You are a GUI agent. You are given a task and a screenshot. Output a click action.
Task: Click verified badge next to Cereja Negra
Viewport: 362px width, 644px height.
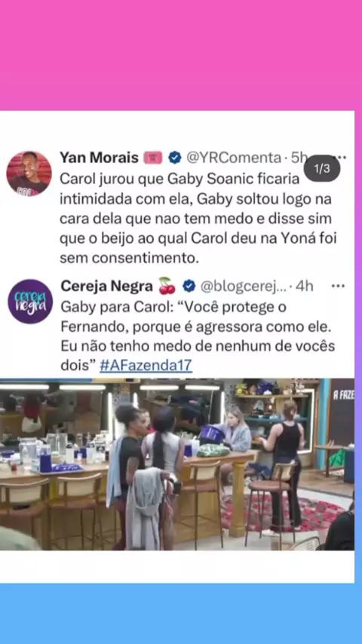[x=189, y=286]
